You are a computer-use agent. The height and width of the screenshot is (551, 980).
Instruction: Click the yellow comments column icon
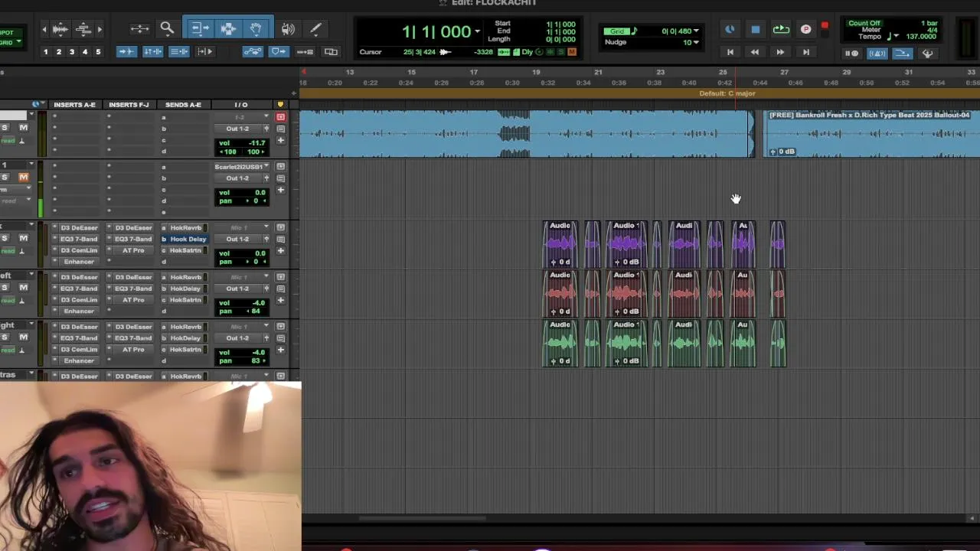point(281,105)
